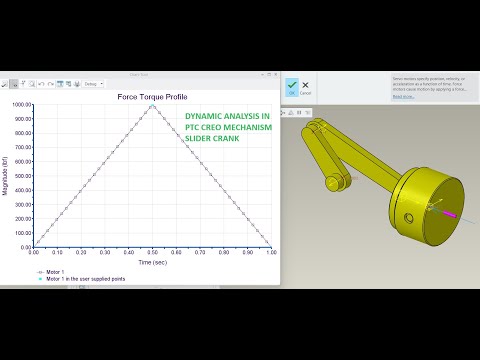
Task: Click the chart toolbar icon left of print
Action: [68, 84]
